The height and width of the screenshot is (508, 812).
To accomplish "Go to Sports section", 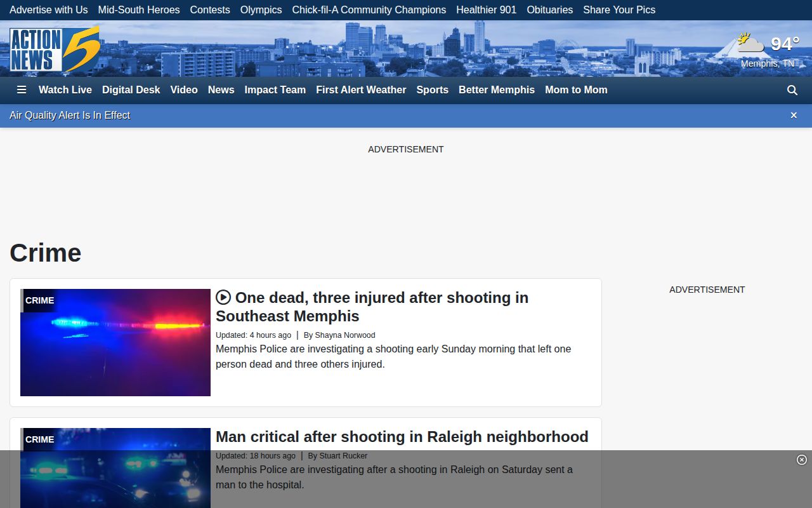I will tap(433, 90).
